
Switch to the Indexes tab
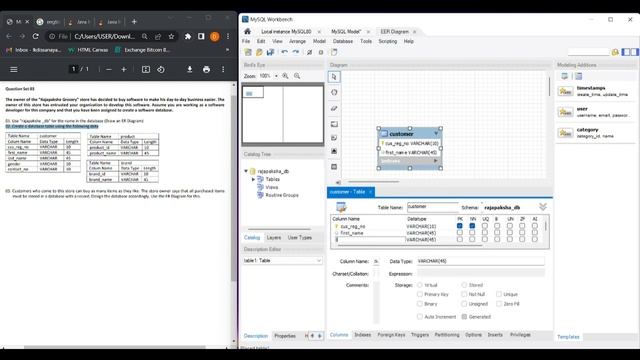362,335
